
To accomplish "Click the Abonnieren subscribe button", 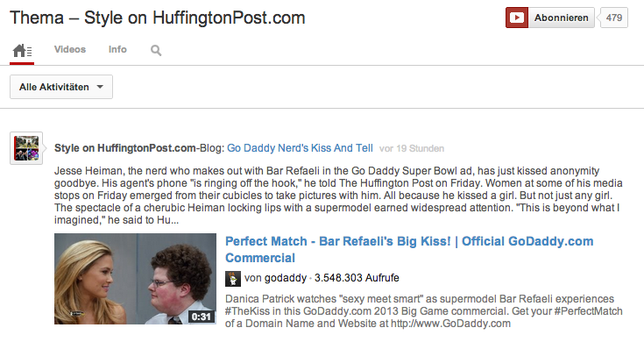I will [561, 18].
